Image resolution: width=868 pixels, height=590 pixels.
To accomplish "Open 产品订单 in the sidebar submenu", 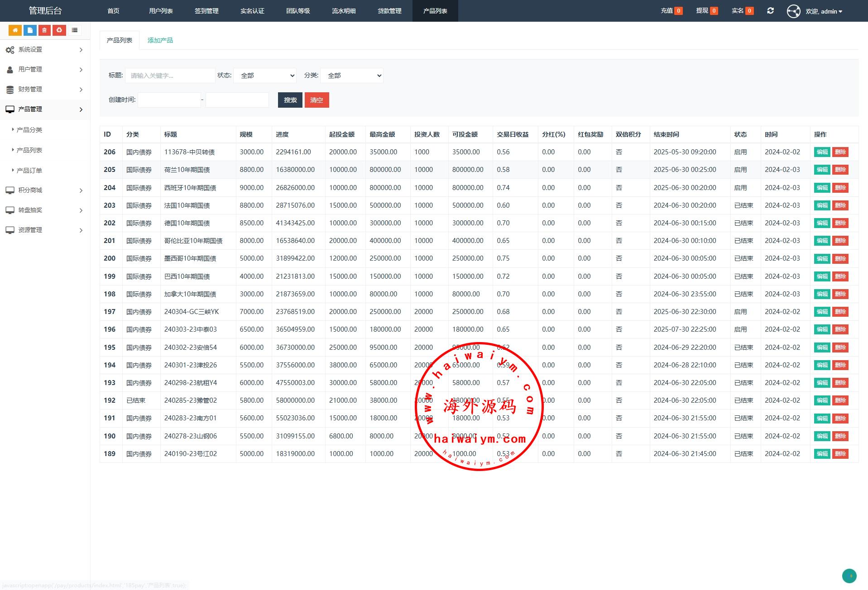I will pos(29,171).
